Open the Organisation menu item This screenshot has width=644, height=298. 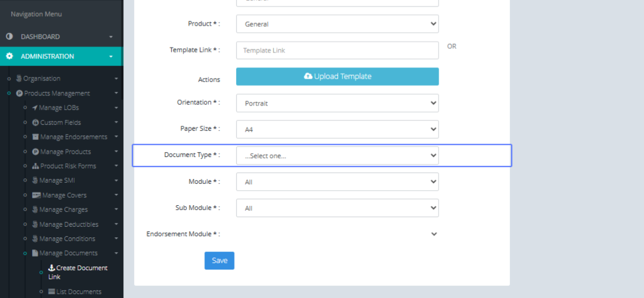pos(42,79)
